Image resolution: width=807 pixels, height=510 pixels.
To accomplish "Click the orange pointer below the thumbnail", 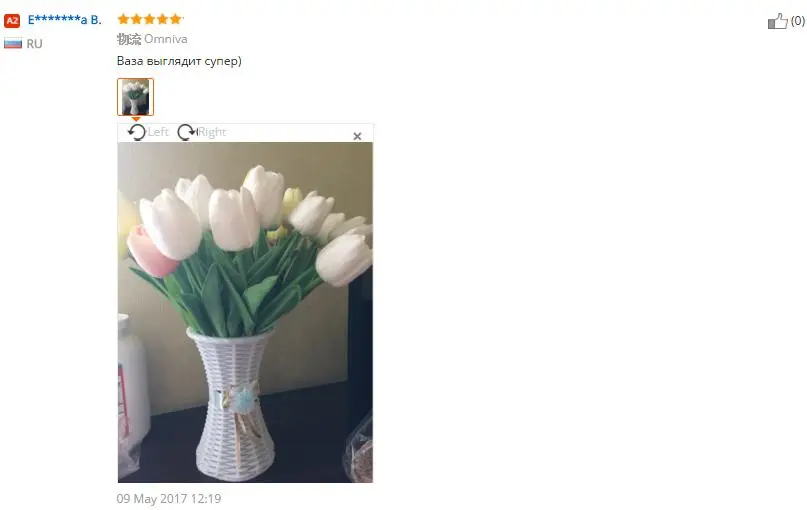I will [136, 119].
